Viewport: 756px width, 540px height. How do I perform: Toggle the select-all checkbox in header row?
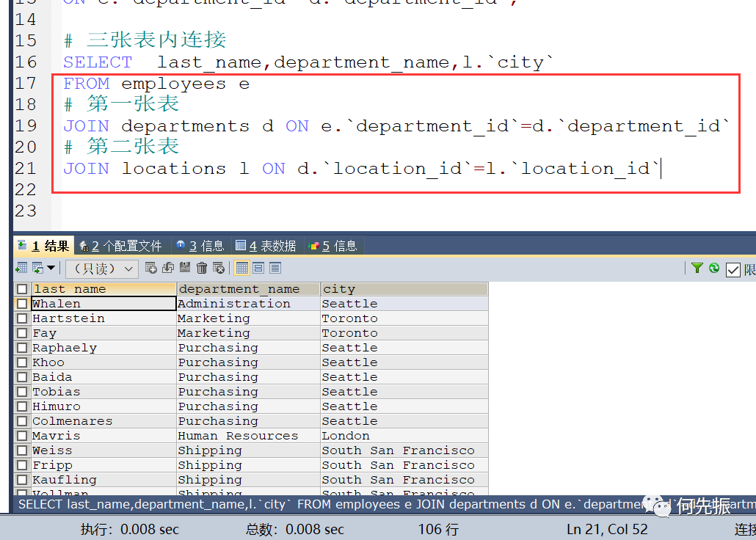click(x=22, y=289)
